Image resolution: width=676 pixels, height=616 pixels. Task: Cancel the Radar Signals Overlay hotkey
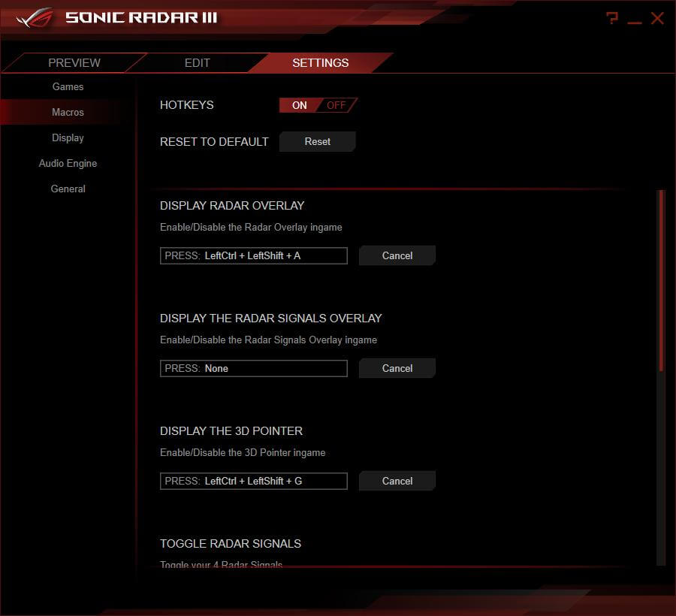click(397, 368)
